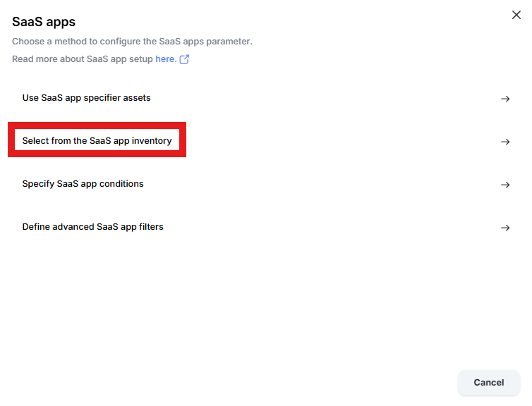
Task: Pick 'Specify SaaS app conditions' label
Action: pyautogui.click(x=83, y=184)
